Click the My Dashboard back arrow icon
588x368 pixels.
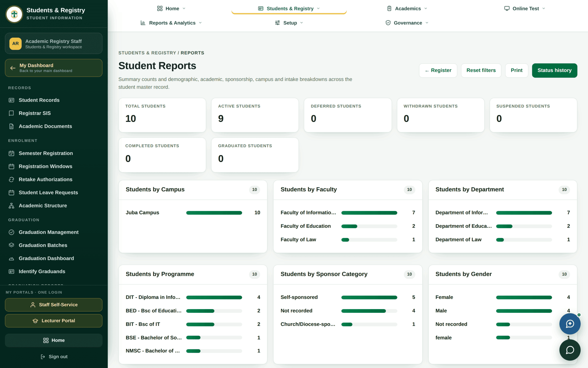[x=13, y=68]
